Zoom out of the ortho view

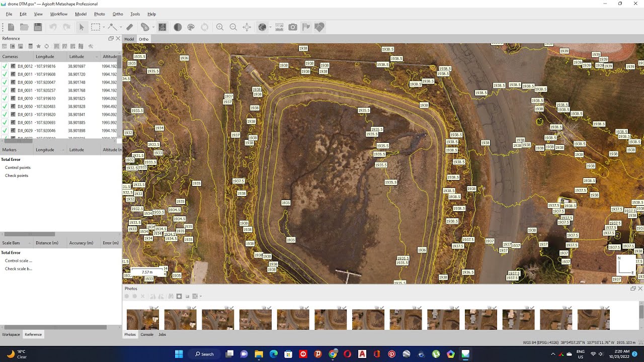point(233,27)
